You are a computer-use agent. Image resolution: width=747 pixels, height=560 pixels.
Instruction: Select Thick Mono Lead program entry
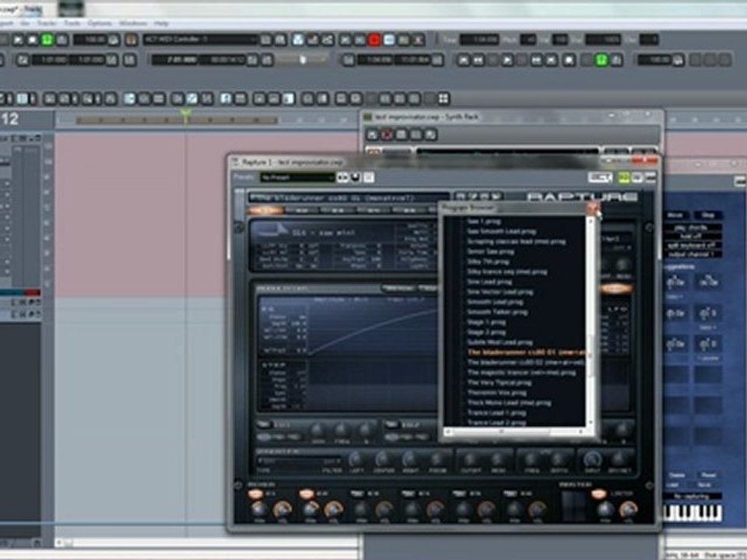509,403
